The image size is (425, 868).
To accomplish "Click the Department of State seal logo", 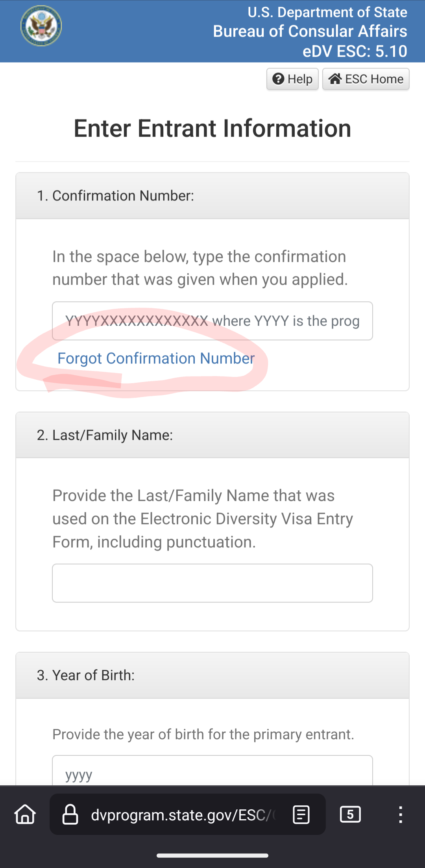I will [41, 26].
